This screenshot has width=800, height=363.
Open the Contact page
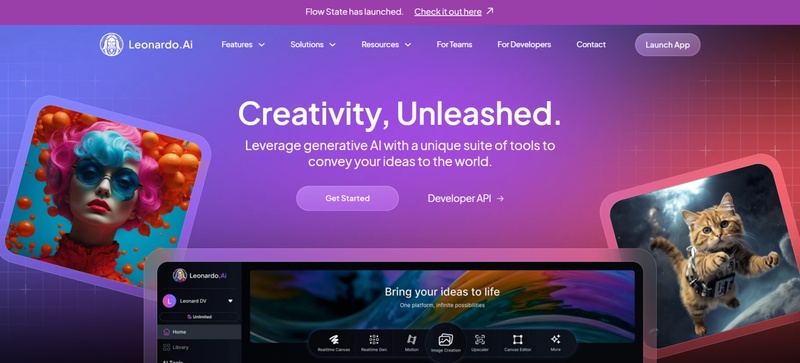(591, 44)
